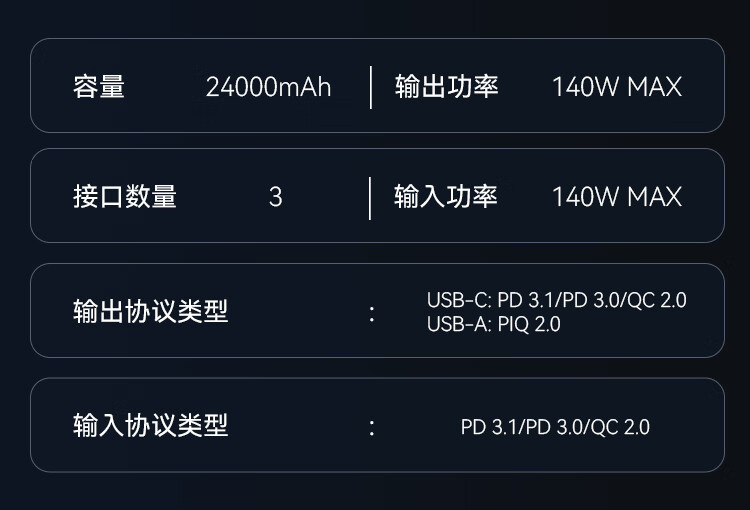The height and width of the screenshot is (510, 750).
Task: Click the 输入功率 input power label
Action: [446, 197]
